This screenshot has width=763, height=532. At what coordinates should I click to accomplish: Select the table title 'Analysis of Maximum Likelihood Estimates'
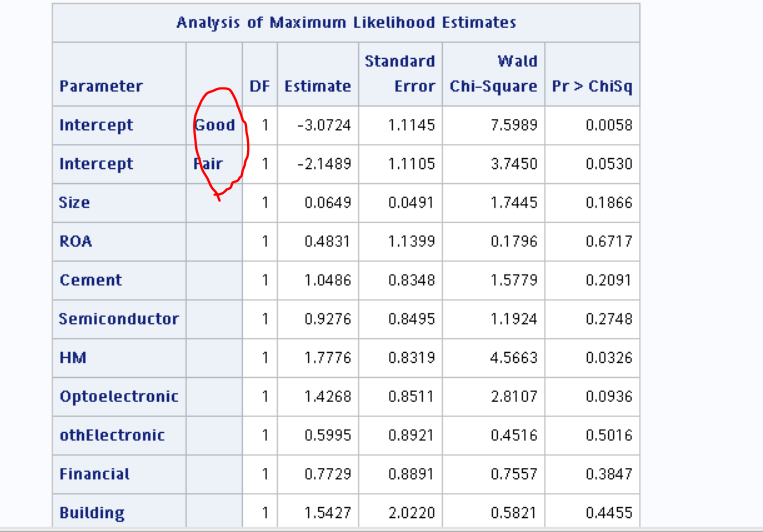(346, 22)
